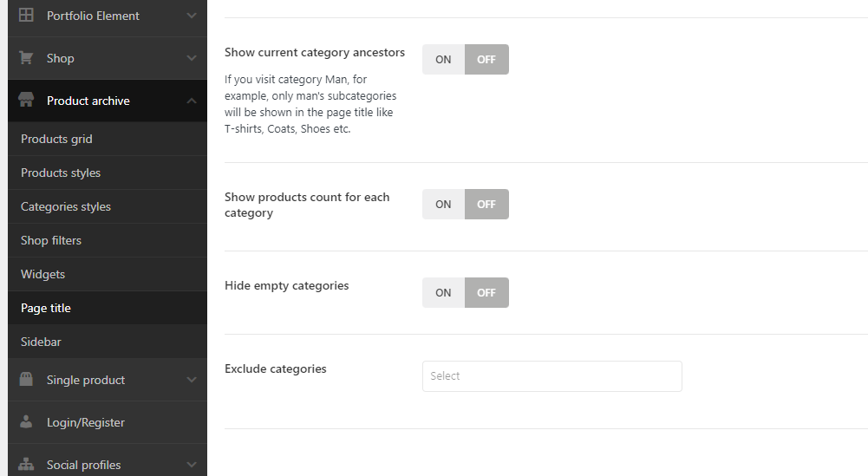The width and height of the screenshot is (868, 476).
Task: Expand the Single product section chevron
Action: pos(192,380)
